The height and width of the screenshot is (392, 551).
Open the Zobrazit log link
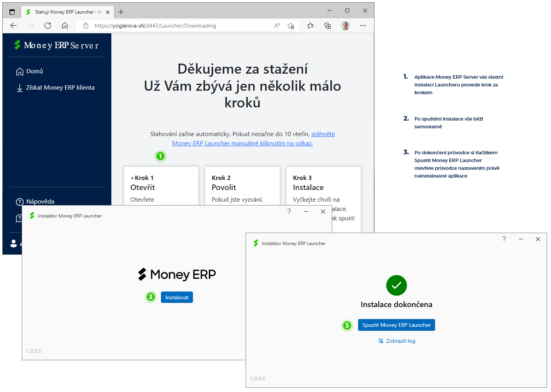coord(397,341)
